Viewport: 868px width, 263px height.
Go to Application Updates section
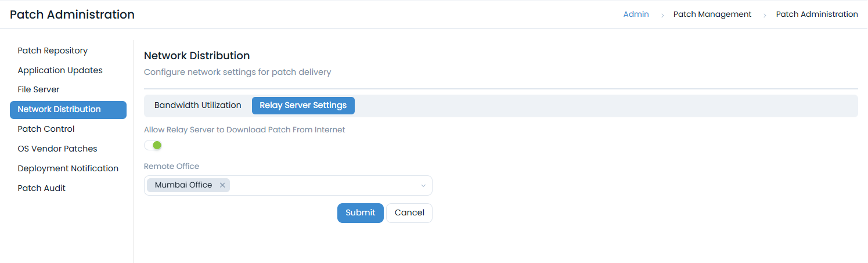tap(60, 70)
